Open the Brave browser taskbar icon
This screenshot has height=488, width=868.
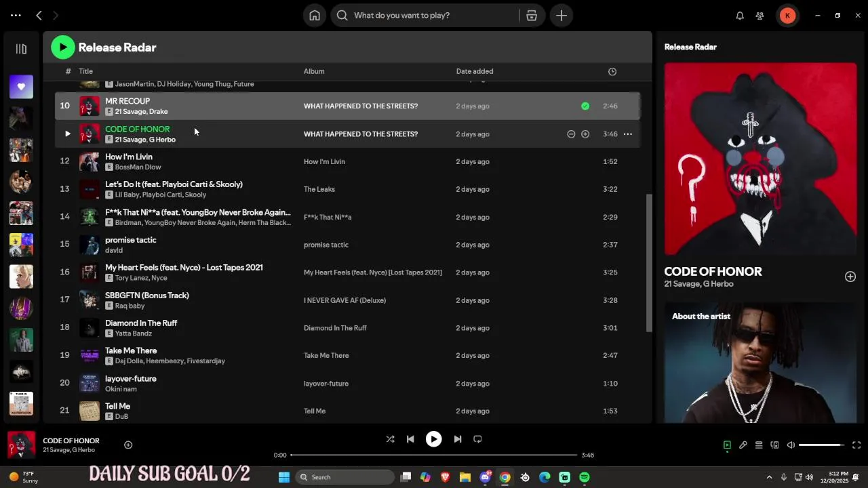[445, 477]
